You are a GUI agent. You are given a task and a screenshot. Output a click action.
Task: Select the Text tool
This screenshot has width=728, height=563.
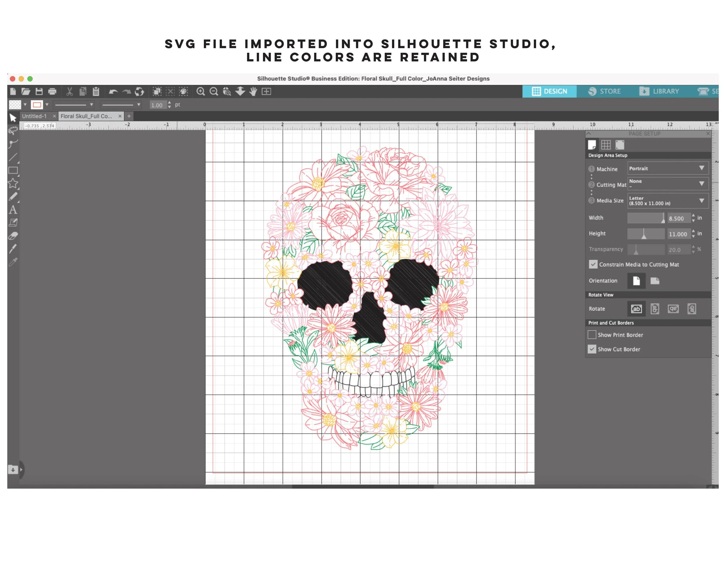[x=13, y=210]
